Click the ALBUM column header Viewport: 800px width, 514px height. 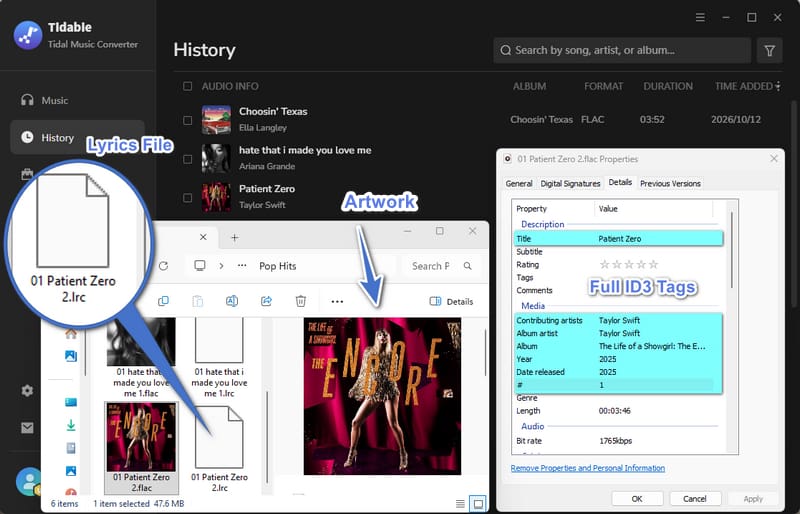click(x=529, y=86)
